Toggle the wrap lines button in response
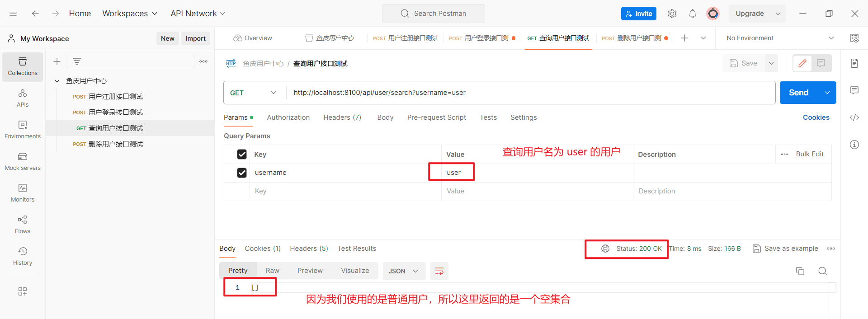The height and width of the screenshot is (319, 868). [x=439, y=271]
